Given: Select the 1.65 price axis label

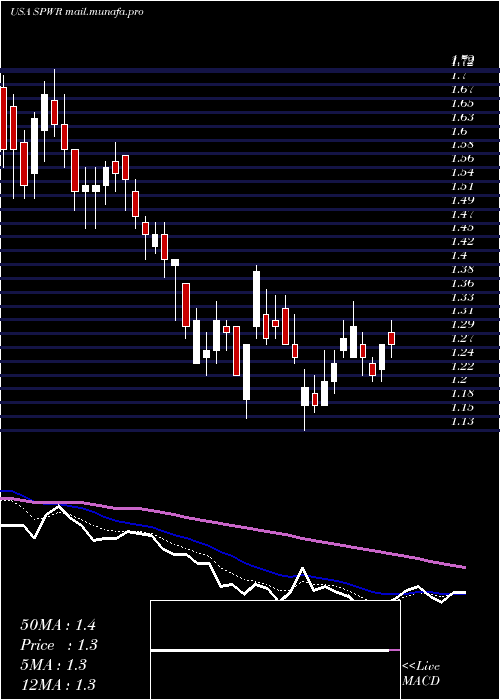Looking at the screenshot, I should (x=462, y=104).
